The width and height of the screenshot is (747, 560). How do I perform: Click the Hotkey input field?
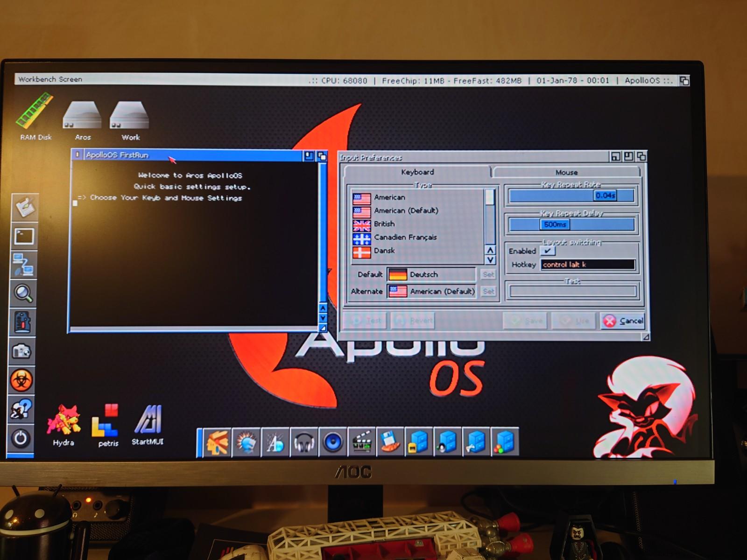click(588, 265)
